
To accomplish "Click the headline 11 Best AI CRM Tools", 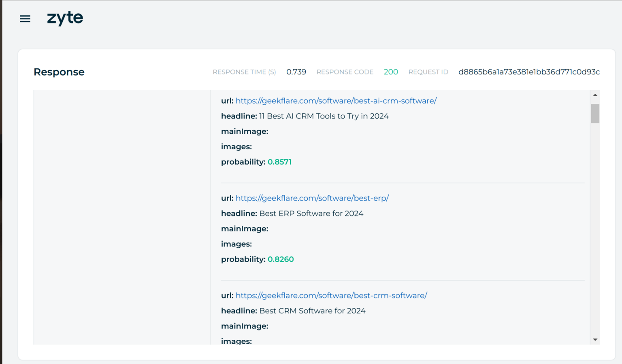I will pyautogui.click(x=323, y=116).
